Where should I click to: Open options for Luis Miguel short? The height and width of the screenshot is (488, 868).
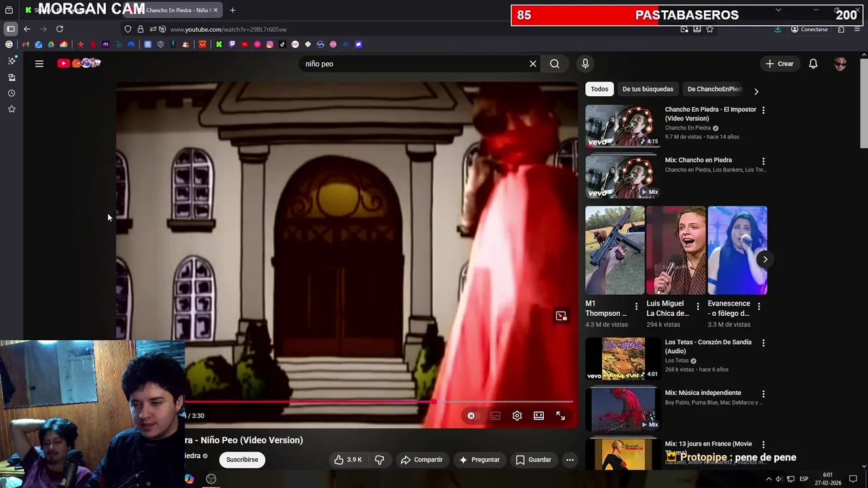coord(698,306)
